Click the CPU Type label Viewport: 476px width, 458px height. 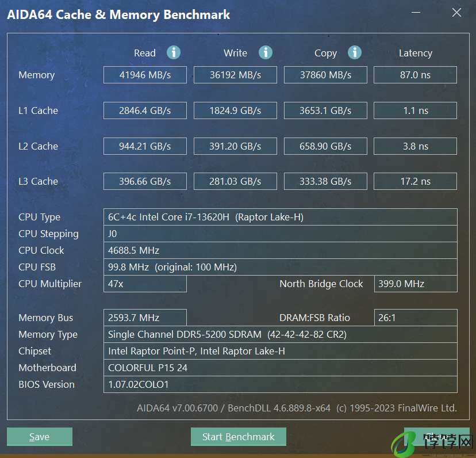(40, 217)
